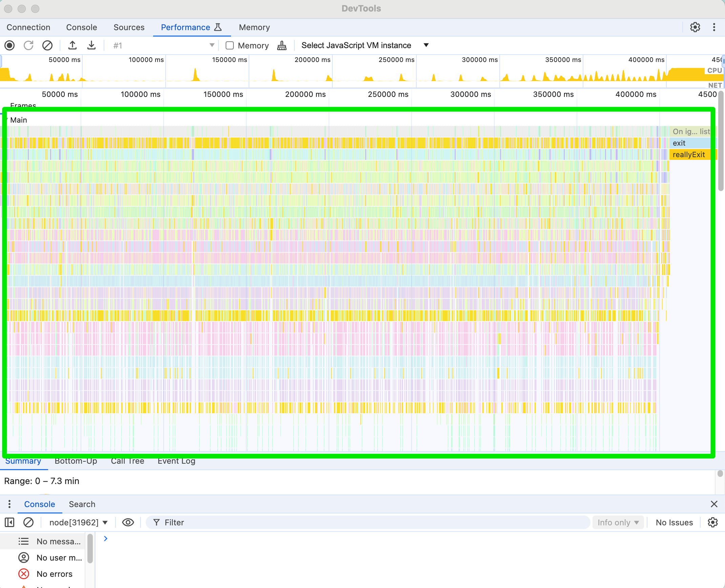Open the drawer's three-dot menu
Screen dimensions: 725x588
click(x=9, y=504)
